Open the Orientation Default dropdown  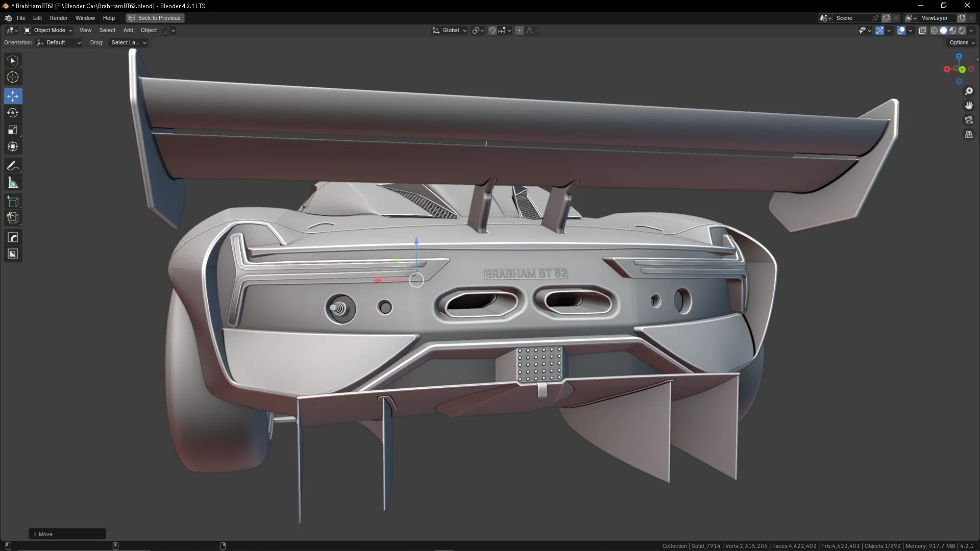point(59,43)
